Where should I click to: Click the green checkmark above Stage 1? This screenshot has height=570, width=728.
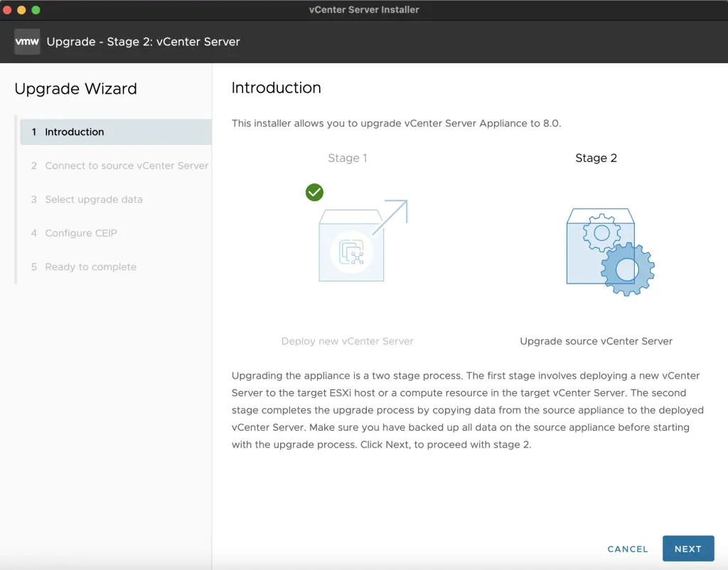(x=314, y=192)
